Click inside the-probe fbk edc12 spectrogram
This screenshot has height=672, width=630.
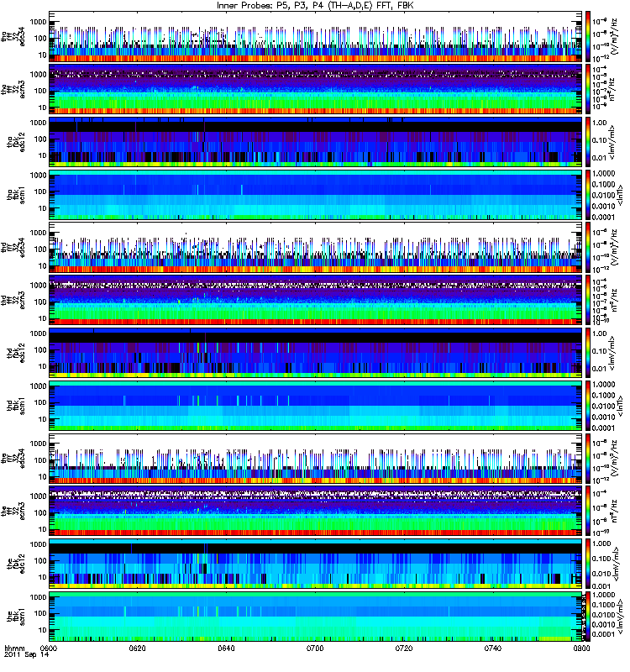click(316, 564)
